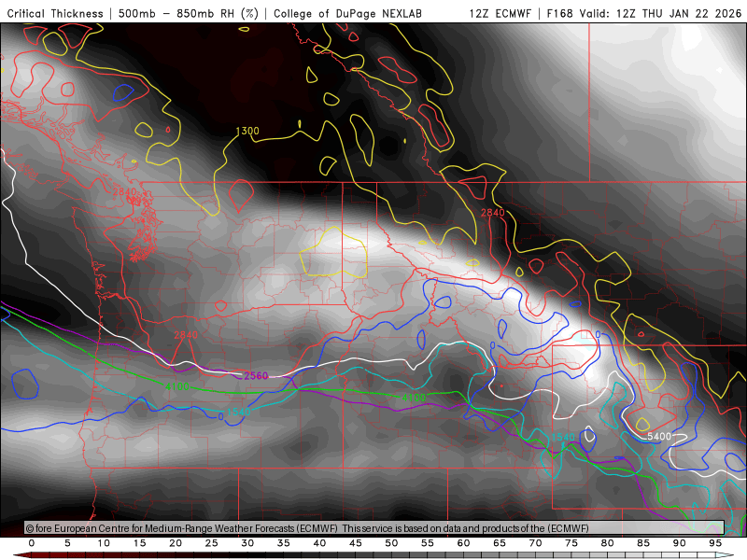Click "50" on the RH color scale
The width and height of the screenshot is (747, 560).
391,543
